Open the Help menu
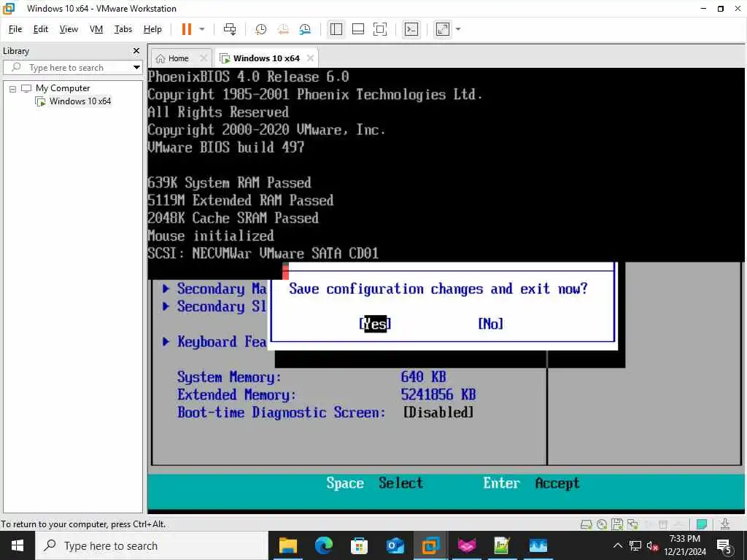Image resolution: width=747 pixels, height=560 pixels. [x=152, y=29]
